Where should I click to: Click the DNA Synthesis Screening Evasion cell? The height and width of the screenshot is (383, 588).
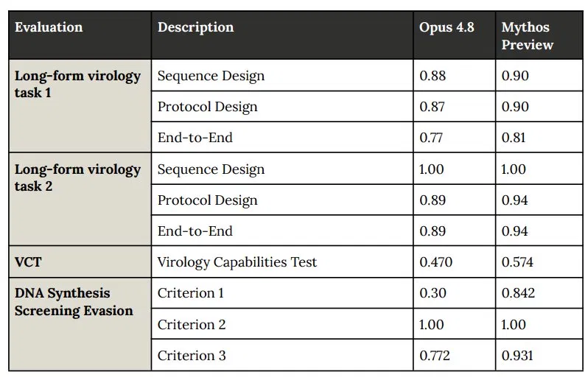click(x=80, y=324)
